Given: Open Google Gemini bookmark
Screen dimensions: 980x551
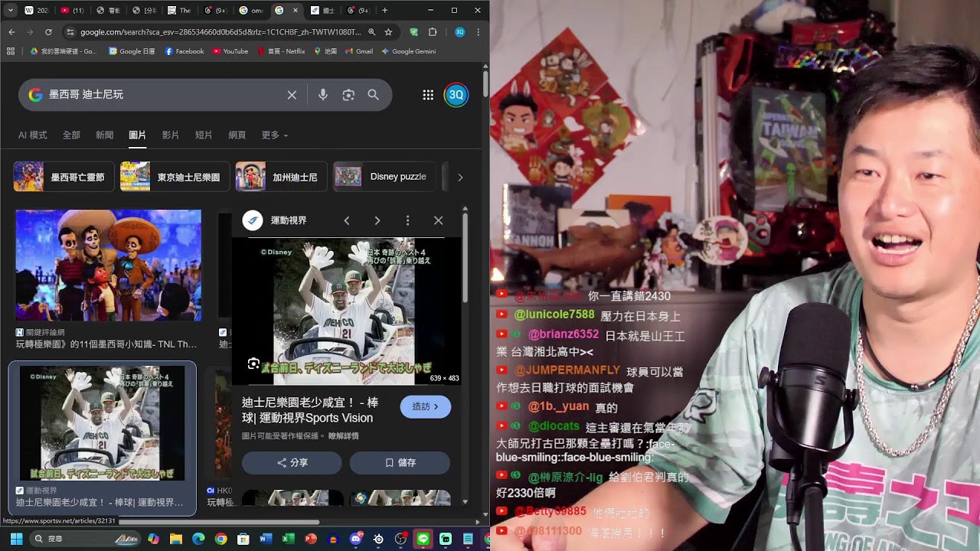Looking at the screenshot, I should [x=408, y=51].
